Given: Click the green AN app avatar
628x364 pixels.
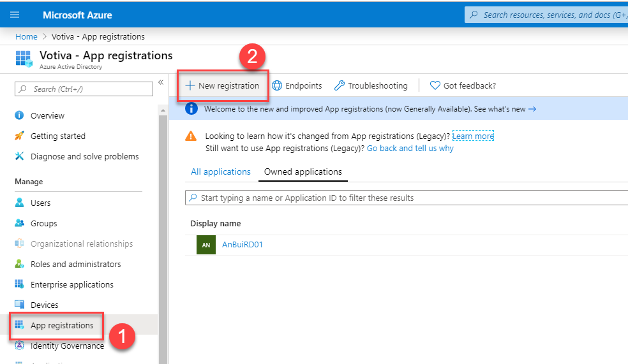Looking at the screenshot, I should (206, 245).
